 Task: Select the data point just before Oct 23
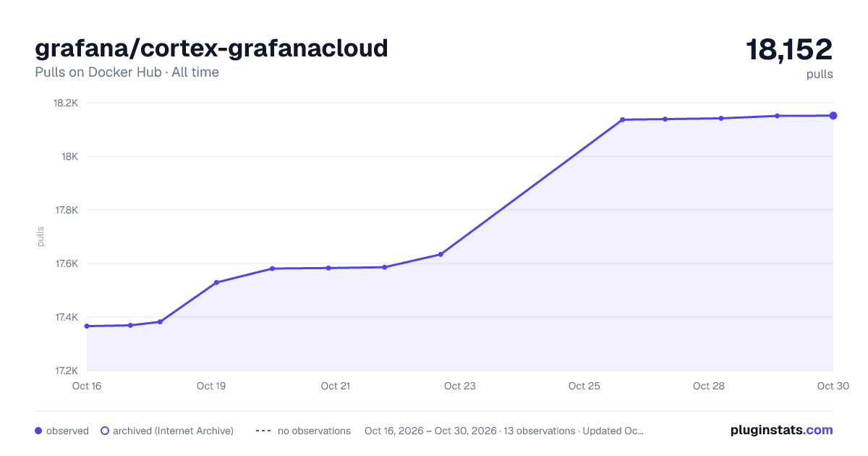pyautogui.click(x=441, y=254)
